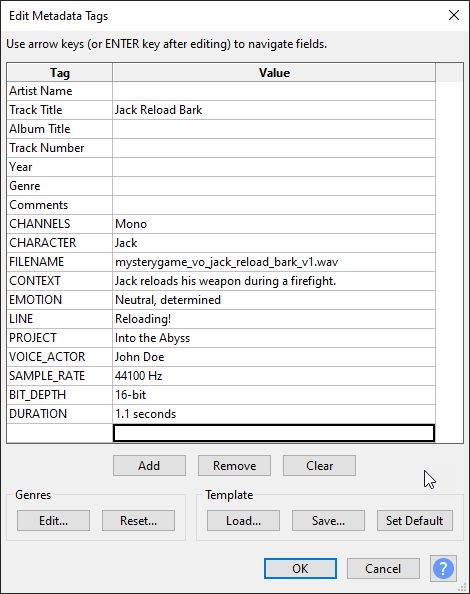Click the 'PROJECT' tag cell

pyautogui.click(x=59, y=338)
